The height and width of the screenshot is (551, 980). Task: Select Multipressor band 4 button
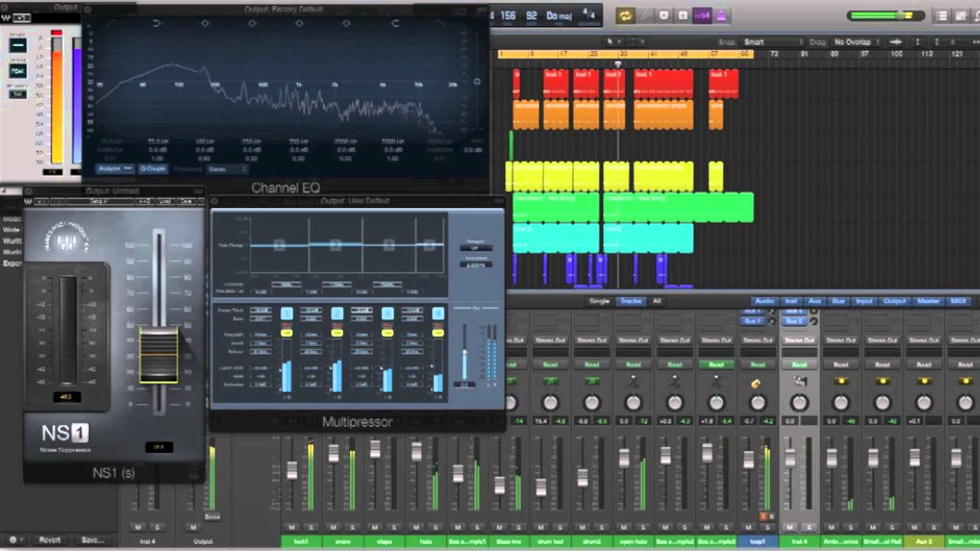pyautogui.click(x=438, y=314)
